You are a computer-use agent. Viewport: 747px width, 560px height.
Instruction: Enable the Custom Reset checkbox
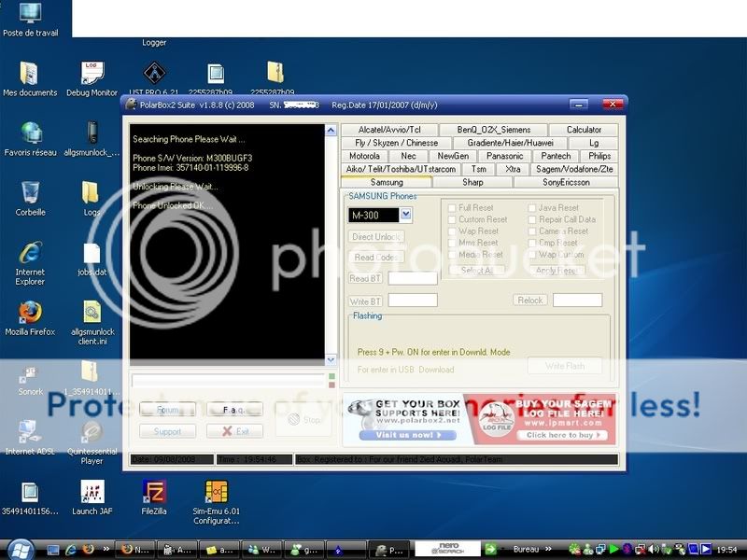click(x=452, y=219)
